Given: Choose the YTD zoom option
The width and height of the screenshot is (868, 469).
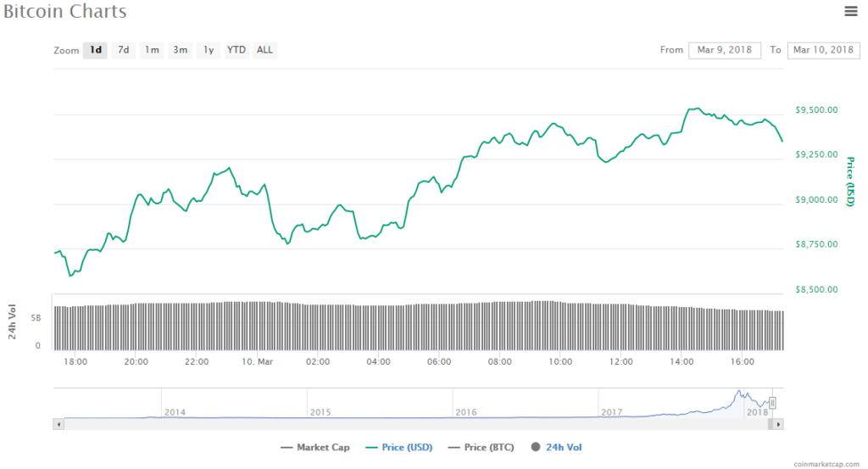Looking at the screenshot, I should point(236,50).
